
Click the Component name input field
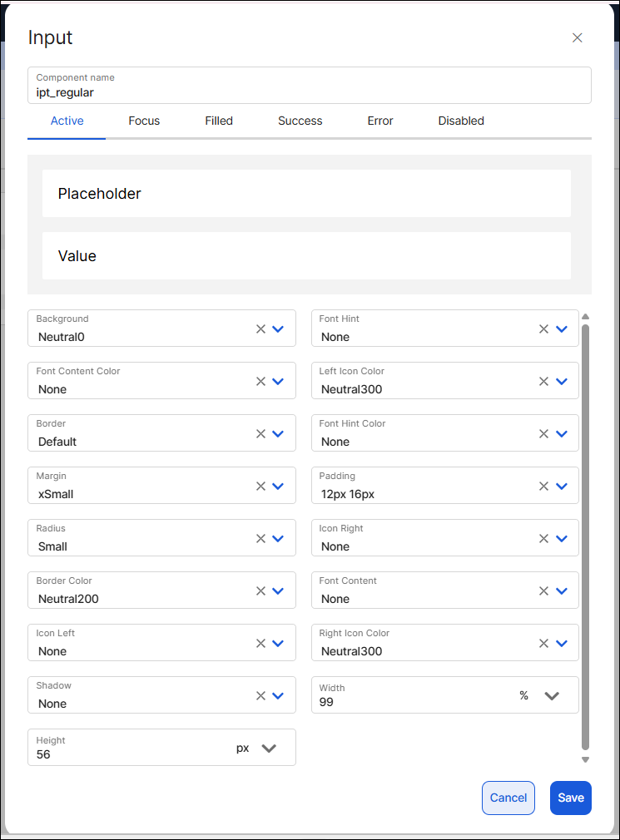[x=309, y=91]
